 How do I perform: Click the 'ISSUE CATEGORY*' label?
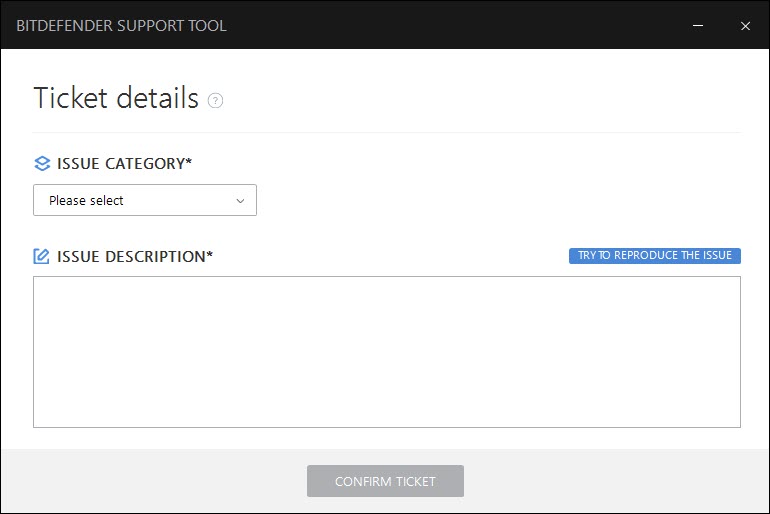tap(124, 163)
